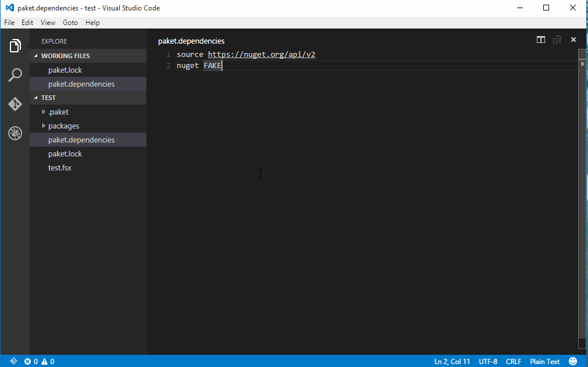Open the Git source control view
The width and height of the screenshot is (588, 367).
[x=15, y=104]
